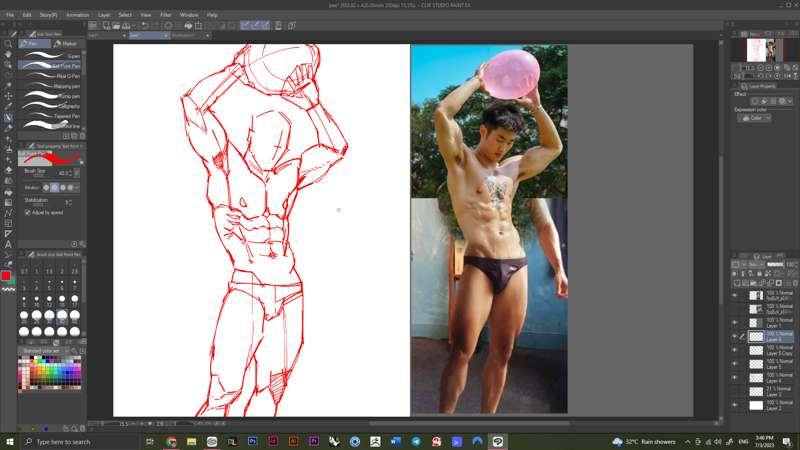The height and width of the screenshot is (450, 800).
Task: Show hidden Layer 3 via visibility box
Action: coord(735,391)
